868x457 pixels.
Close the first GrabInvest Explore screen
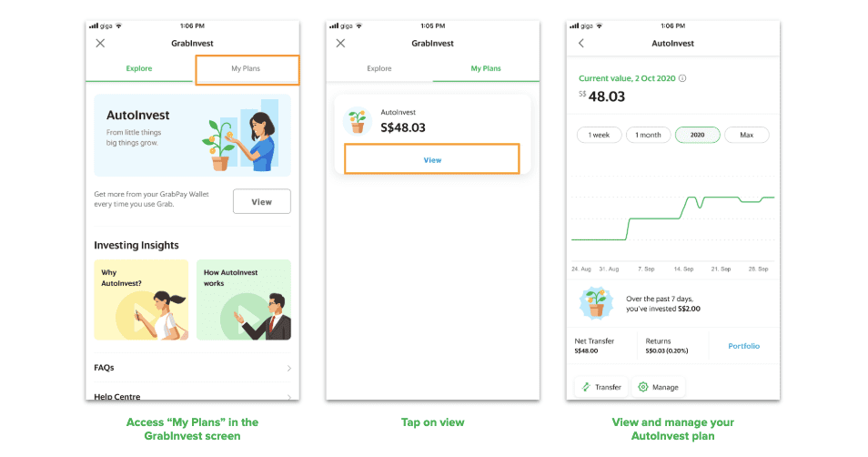(100, 43)
